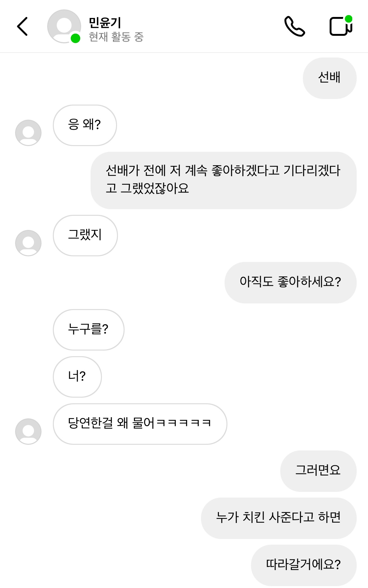Select the '그랬지' message bubble
The width and height of the screenshot is (368, 588).
[85, 235]
